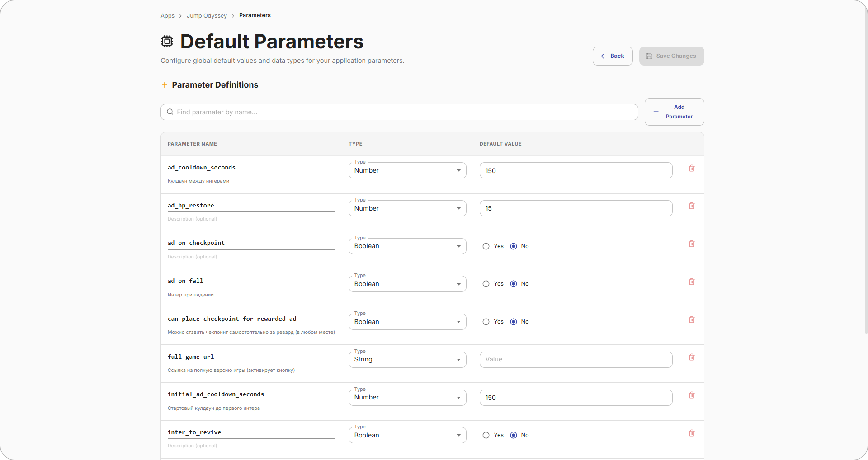Image resolution: width=868 pixels, height=460 pixels.
Task: Open the Boolean type selector for ad_on_fall
Action: [407, 283]
